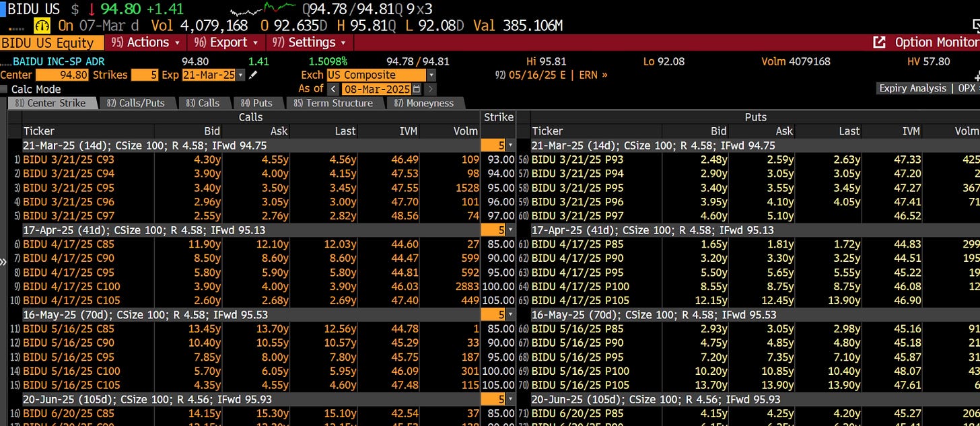Open the Settings dropdown menu
The height and width of the screenshot is (426, 980).
tap(308, 42)
